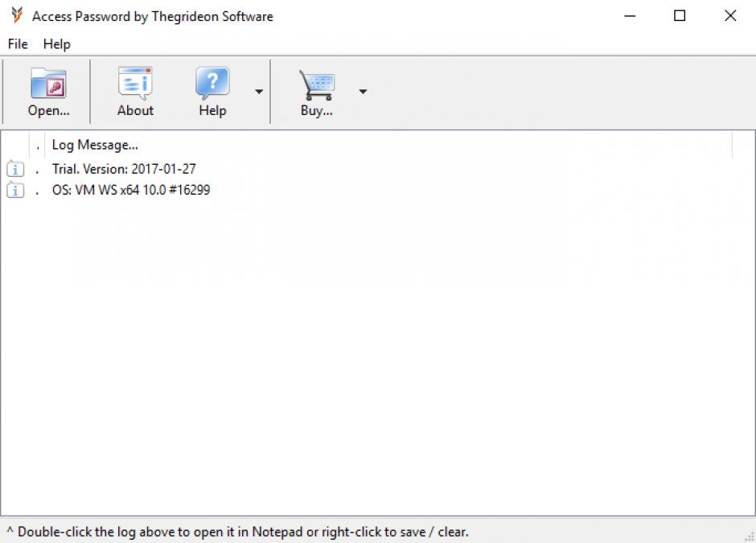This screenshot has height=543, width=756.
Task: Select the 'Trial. Version: 2017-01-27' log row
Action: click(x=377, y=169)
